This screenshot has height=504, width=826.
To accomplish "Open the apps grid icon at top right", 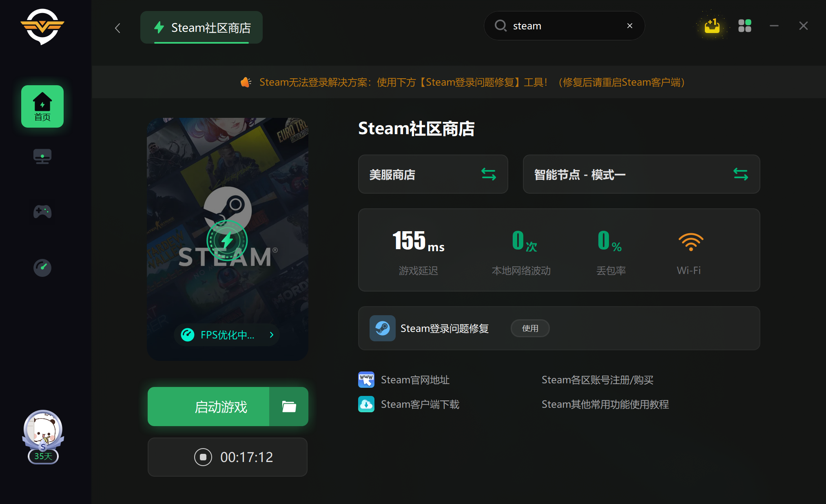I will coord(744,25).
